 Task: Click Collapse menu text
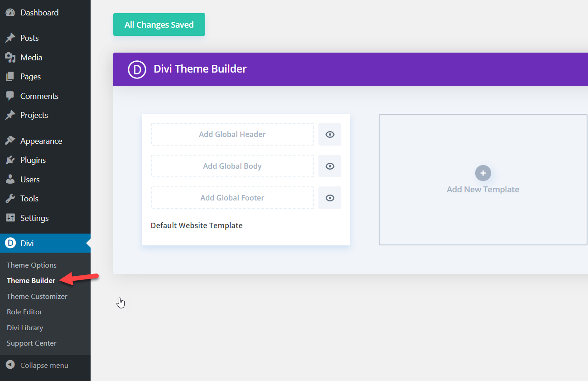[44, 365]
